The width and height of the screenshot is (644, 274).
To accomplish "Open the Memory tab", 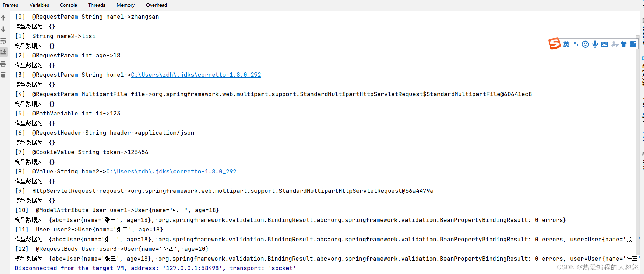I will tap(126, 5).
